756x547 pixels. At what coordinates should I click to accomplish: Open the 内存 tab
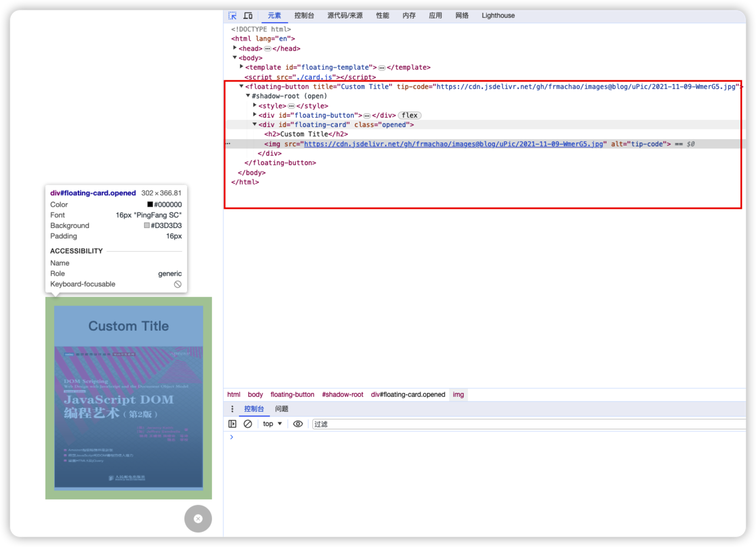pyautogui.click(x=409, y=15)
